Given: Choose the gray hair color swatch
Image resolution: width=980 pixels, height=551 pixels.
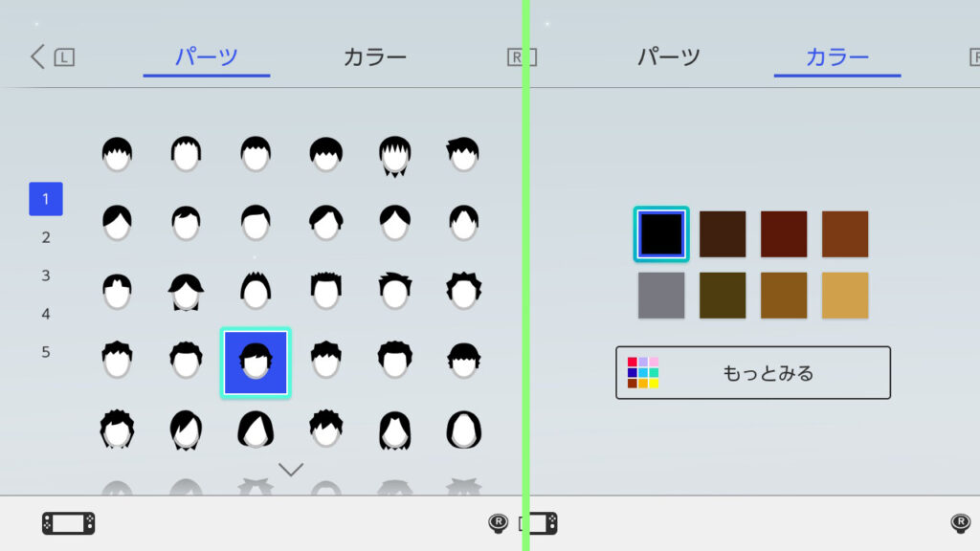Looking at the screenshot, I should [661, 295].
